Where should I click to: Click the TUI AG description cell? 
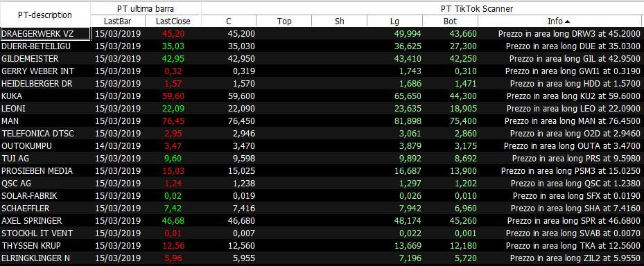(x=45, y=159)
